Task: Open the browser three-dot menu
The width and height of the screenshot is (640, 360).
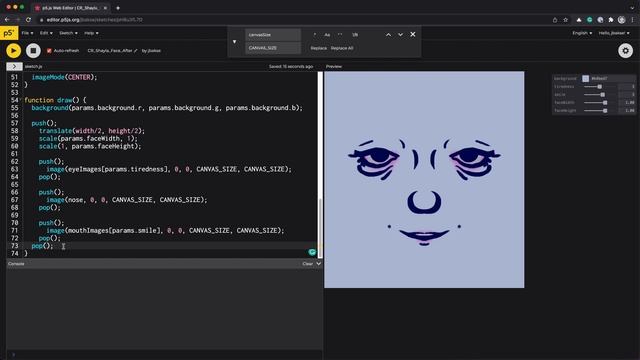Action: pos(633,20)
